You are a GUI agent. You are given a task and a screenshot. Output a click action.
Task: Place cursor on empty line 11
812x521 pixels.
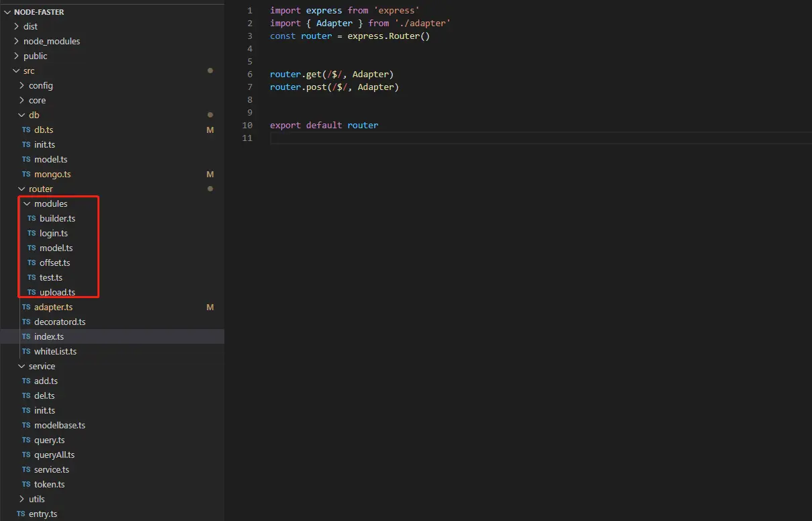point(541,138)
